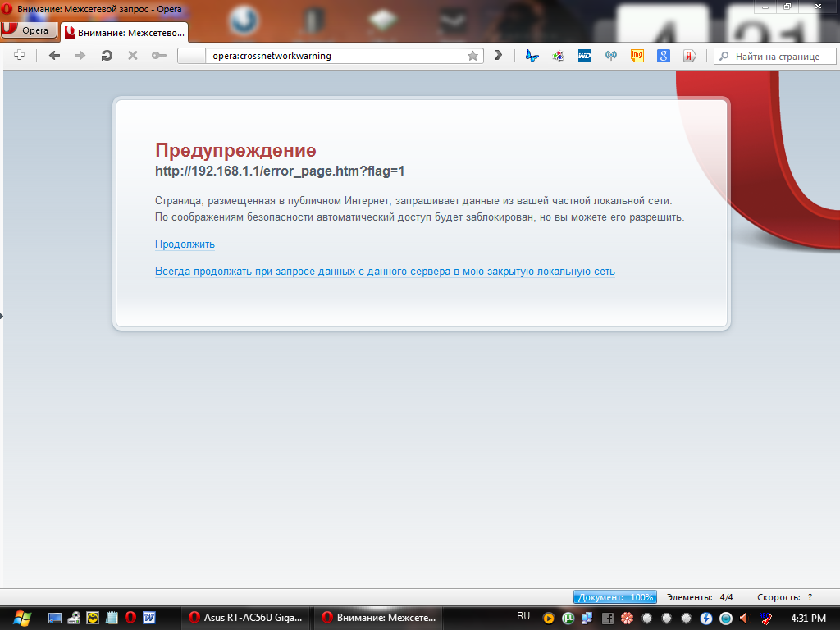Click 'Документ: 100%' progress indicator

click(615, 597)
